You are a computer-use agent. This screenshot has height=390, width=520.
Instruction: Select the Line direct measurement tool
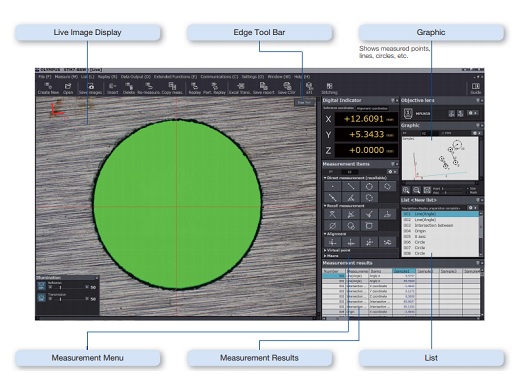[351, 186]
